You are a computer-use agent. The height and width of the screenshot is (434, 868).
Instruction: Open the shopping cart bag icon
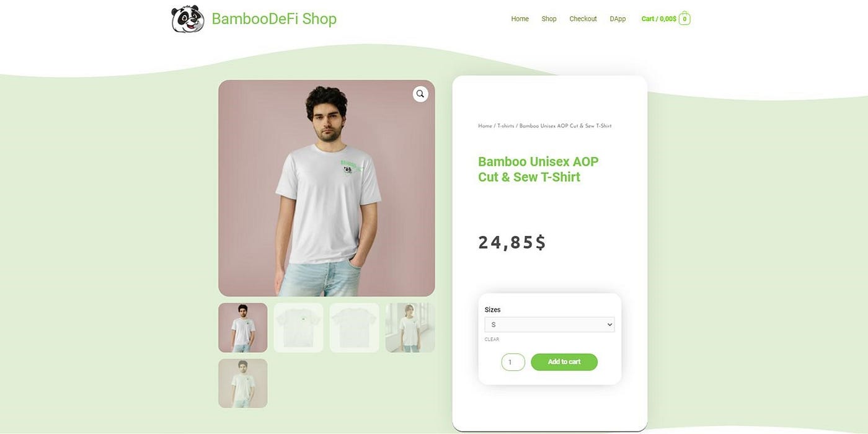(684, 19)
